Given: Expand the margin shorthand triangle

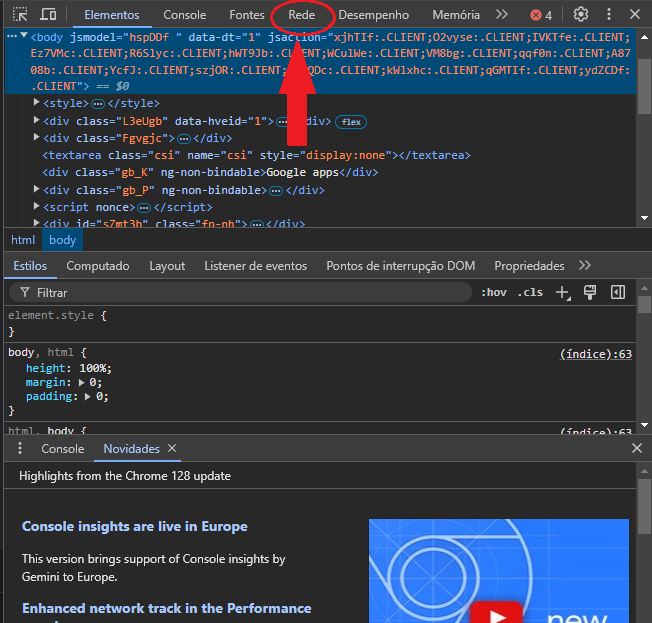Looking at the screenshot, I should point(82,382).
